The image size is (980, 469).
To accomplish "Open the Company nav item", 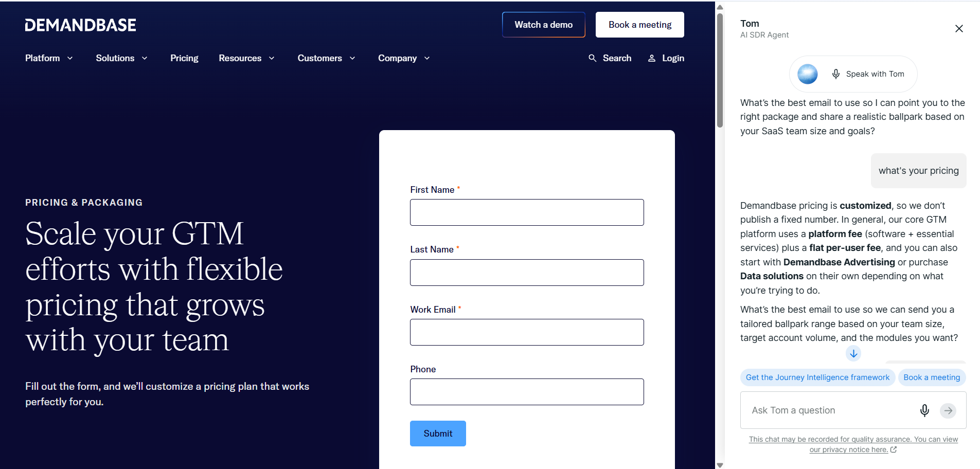I will click(398, 58).
